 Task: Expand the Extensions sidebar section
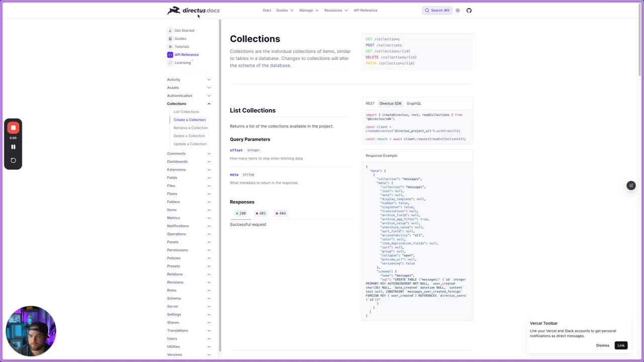point(189,169)
